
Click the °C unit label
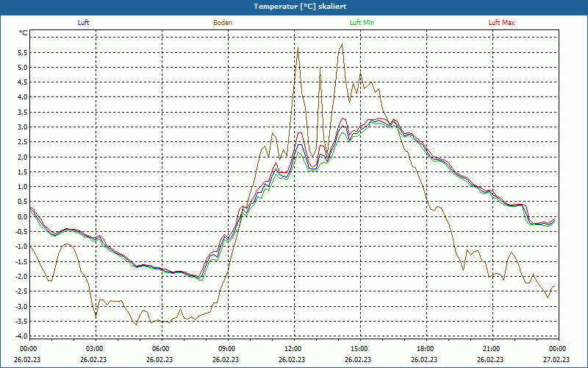(x=24, y=33)
